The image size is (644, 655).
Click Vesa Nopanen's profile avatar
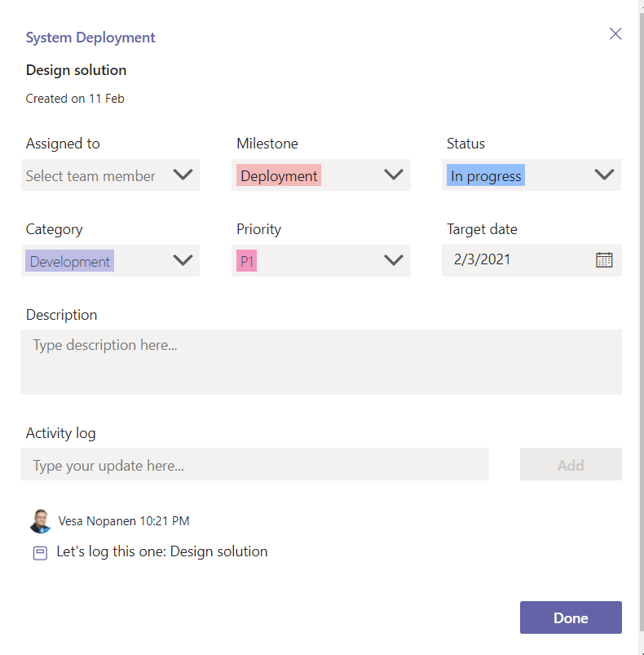pyautogui.click(x=40, y=520)
